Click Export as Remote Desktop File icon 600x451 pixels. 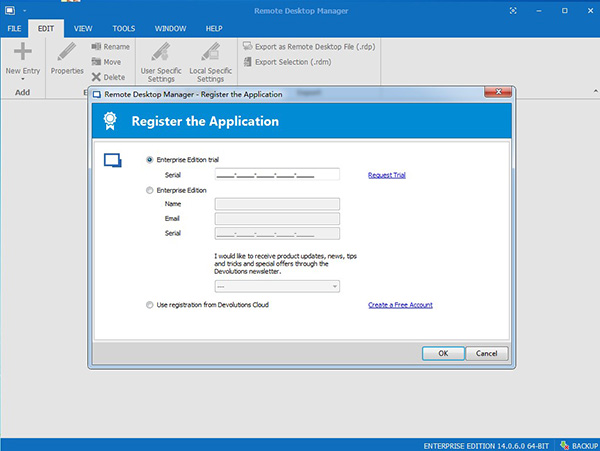248,46
